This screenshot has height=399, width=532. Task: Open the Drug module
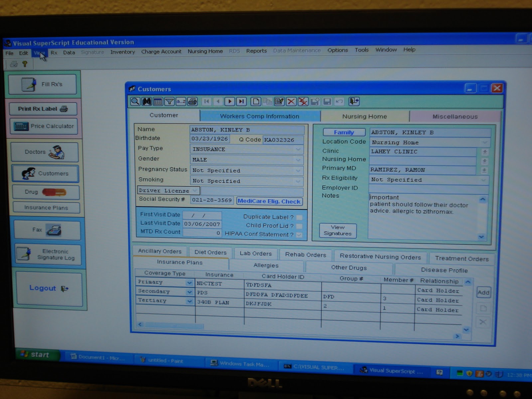46,192
